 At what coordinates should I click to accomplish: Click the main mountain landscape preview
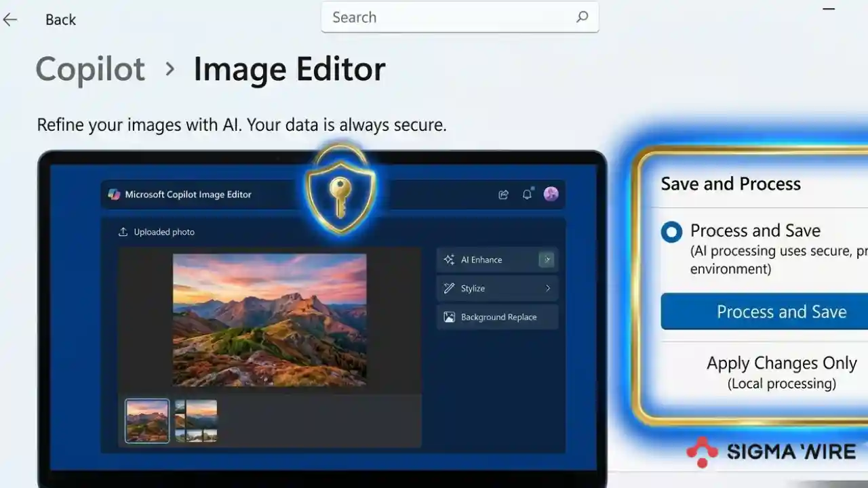[270, 320]
